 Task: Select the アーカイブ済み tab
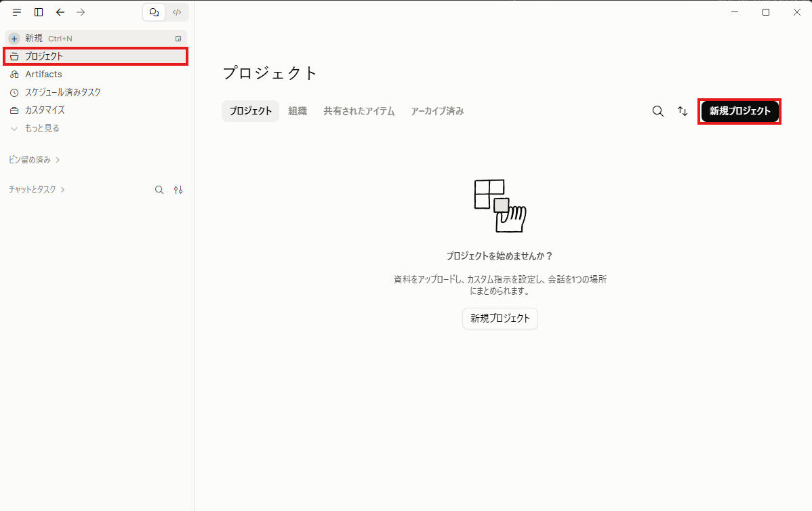[438, 111]
